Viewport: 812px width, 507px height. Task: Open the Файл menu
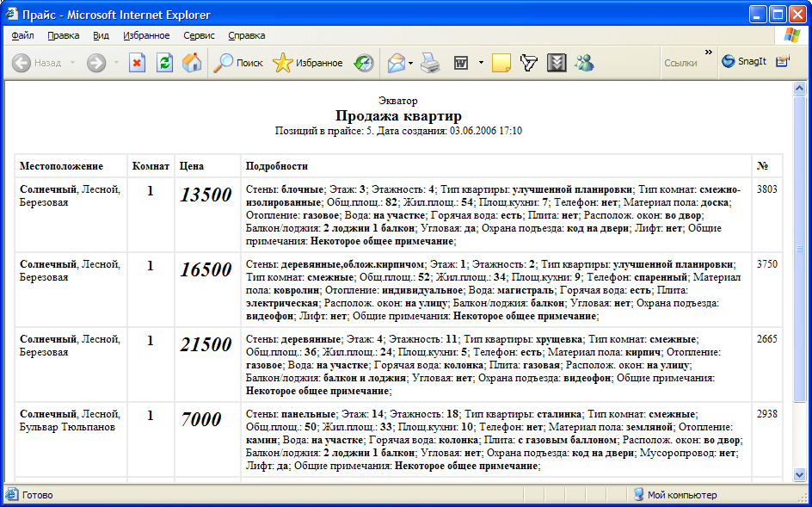tap(22, 35)
